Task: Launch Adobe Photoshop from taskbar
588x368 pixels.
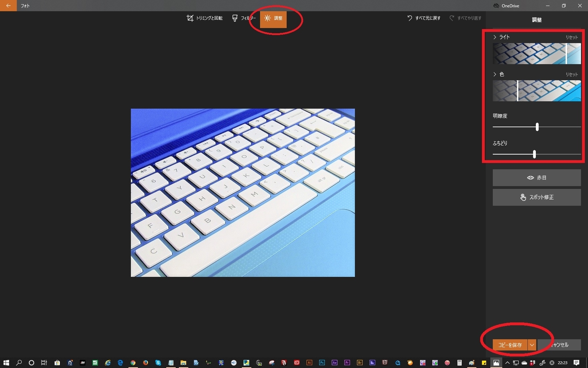Action: click(x=322, y=363)
